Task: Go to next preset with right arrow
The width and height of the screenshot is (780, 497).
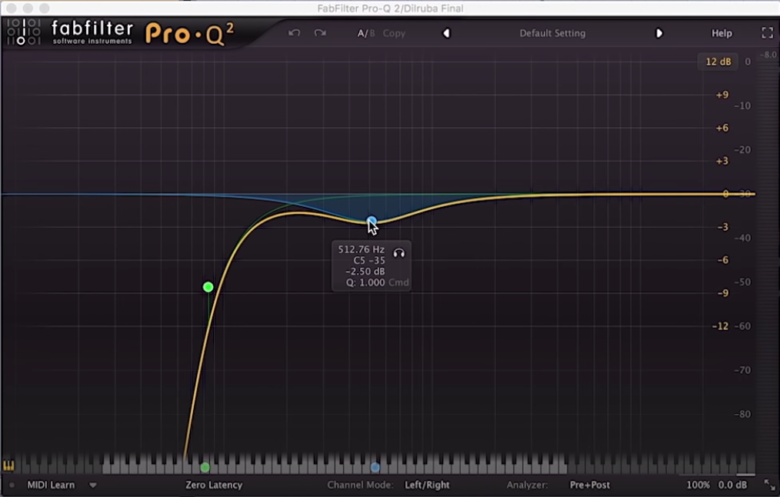Action: click(659, 33)
